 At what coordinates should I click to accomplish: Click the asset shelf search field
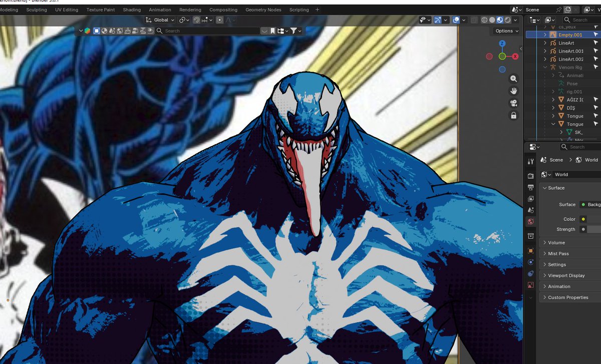point(207,31)
